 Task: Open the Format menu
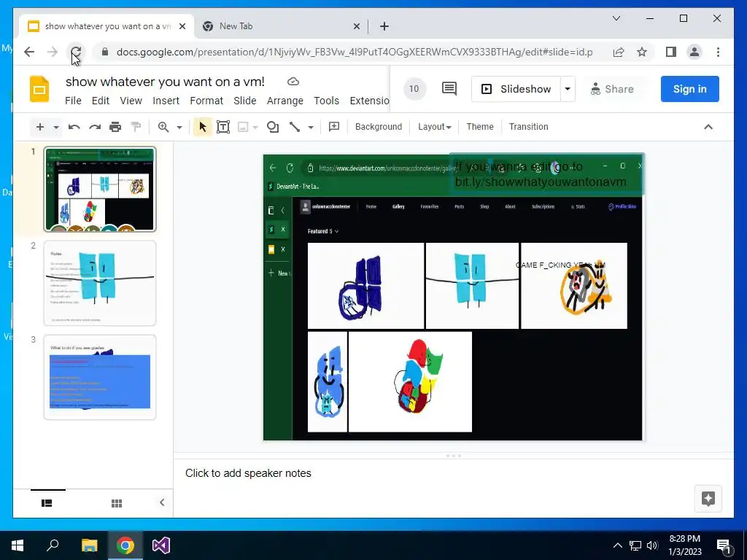[x=206, y=101]
